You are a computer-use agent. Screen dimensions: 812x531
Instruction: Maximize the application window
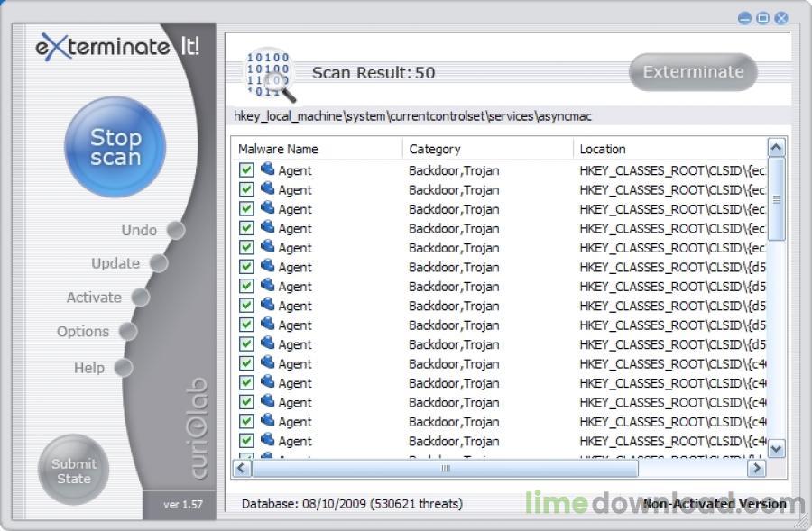click(x=762, y=19)
